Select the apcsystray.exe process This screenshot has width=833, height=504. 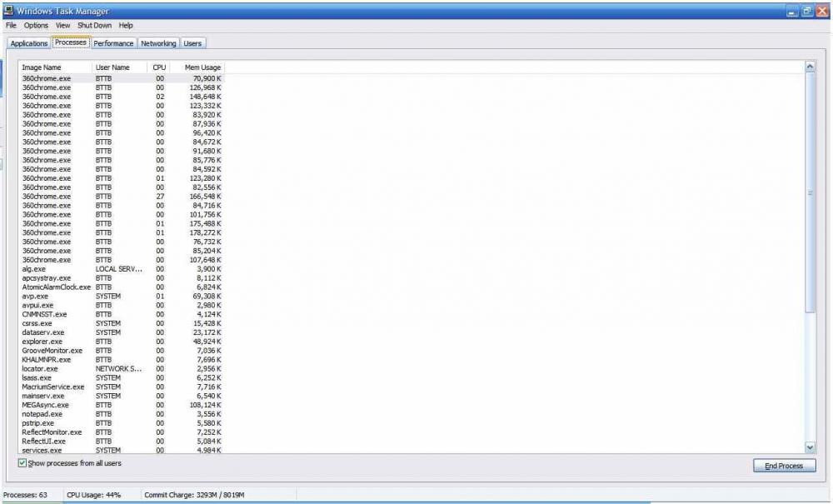click(x=122, y=278)
